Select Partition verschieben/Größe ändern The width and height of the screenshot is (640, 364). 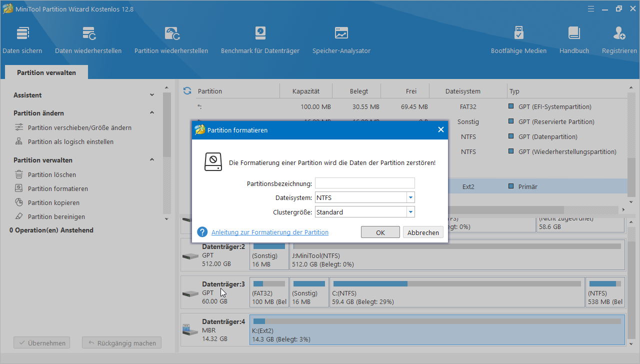click(73, 127)
